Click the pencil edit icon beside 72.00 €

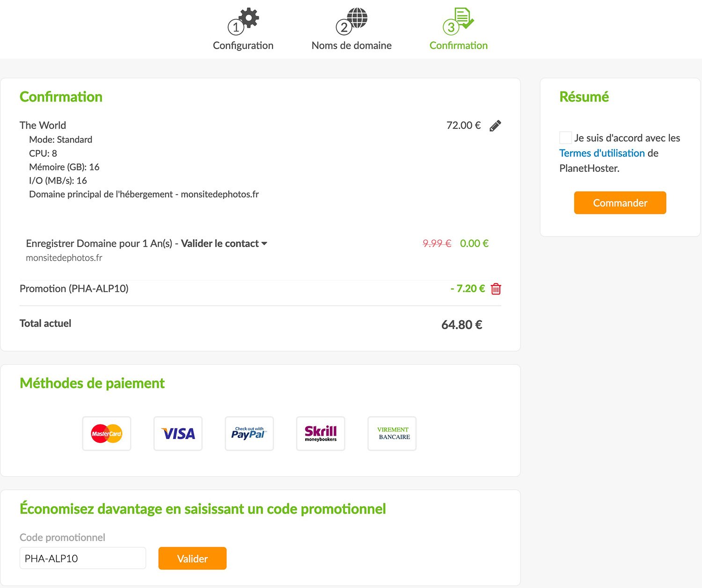pos(495,126)
